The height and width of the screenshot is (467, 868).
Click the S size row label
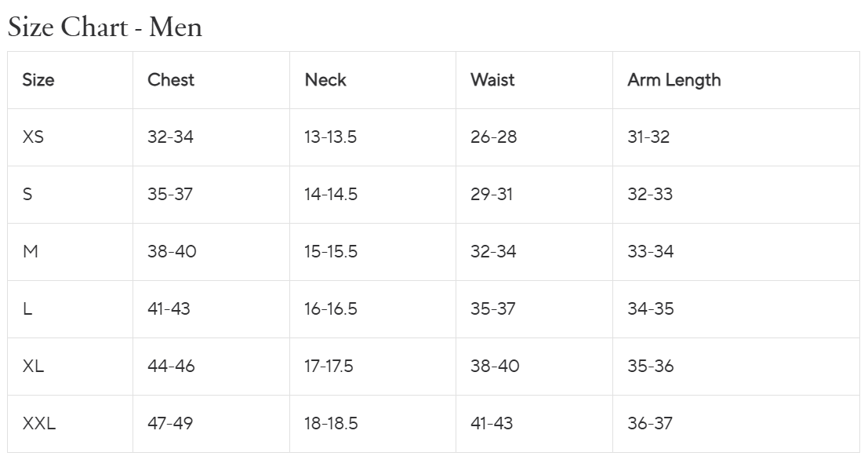coord(27,195)
